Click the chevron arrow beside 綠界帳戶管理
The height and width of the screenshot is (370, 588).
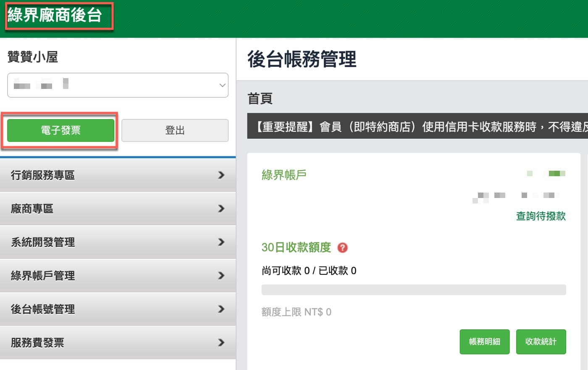tap(221, 276)
